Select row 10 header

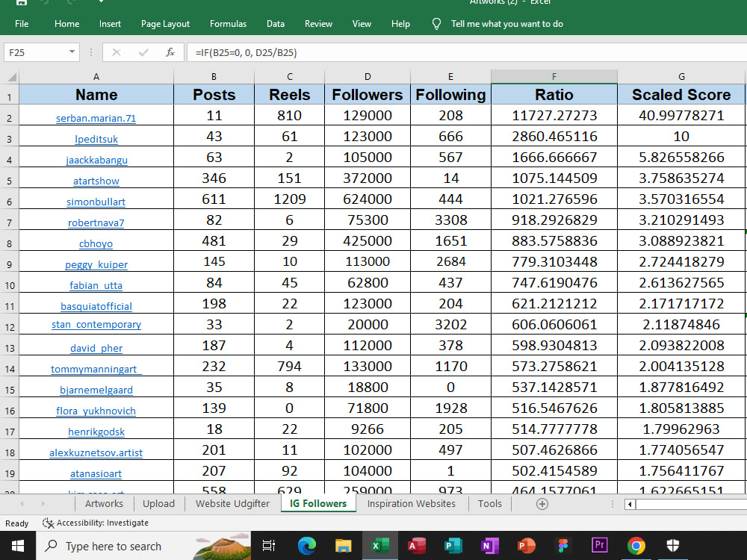[10, 285]
